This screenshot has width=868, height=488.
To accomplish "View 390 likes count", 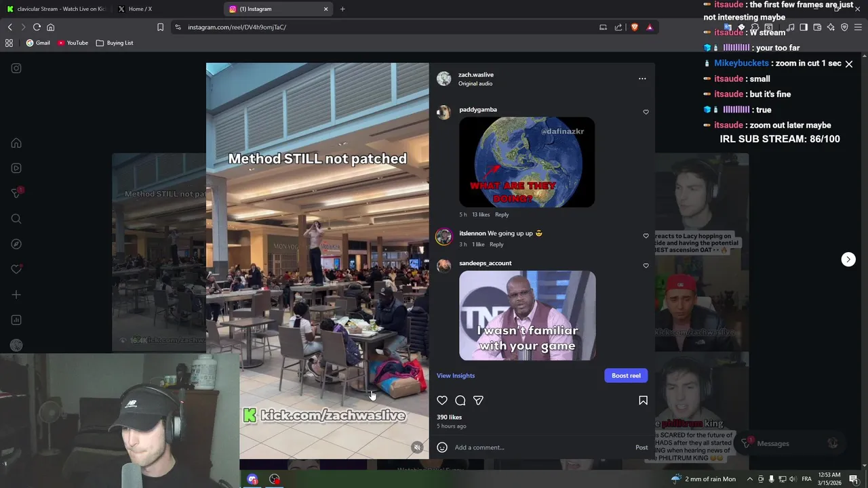I will click(x=449, y=418).
